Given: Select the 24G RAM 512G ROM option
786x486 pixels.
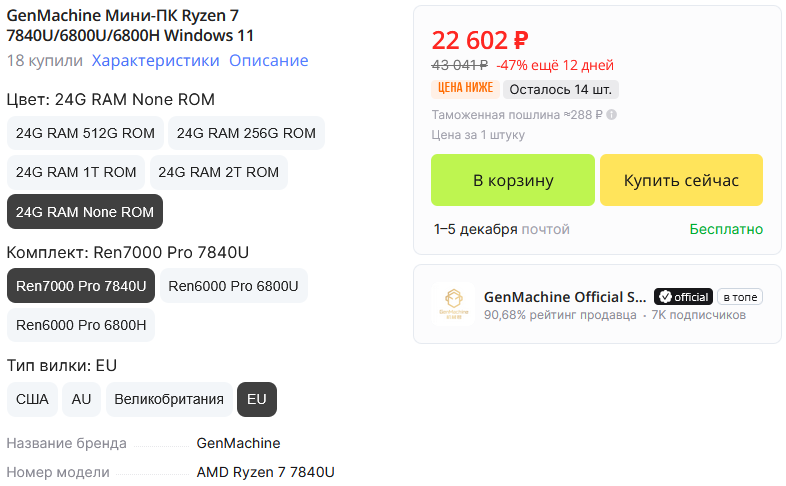Looking at the screenshot, I should 85,133.
